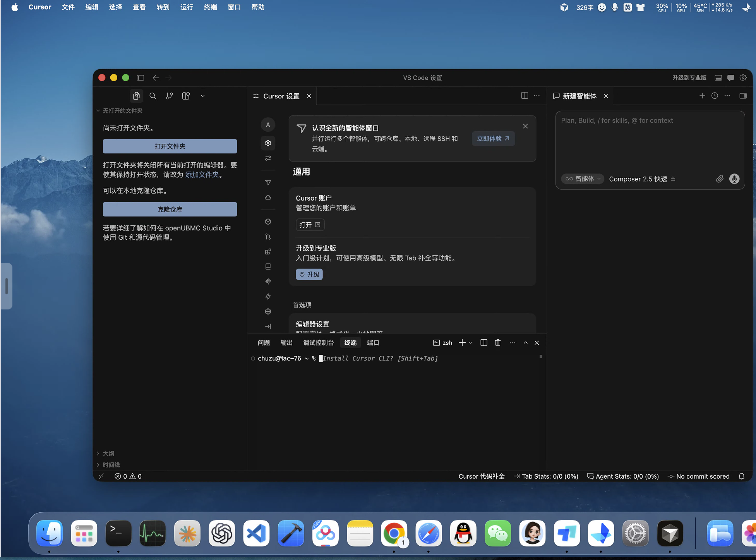Open the Explorer files view icon

click(x=136, y=96)
